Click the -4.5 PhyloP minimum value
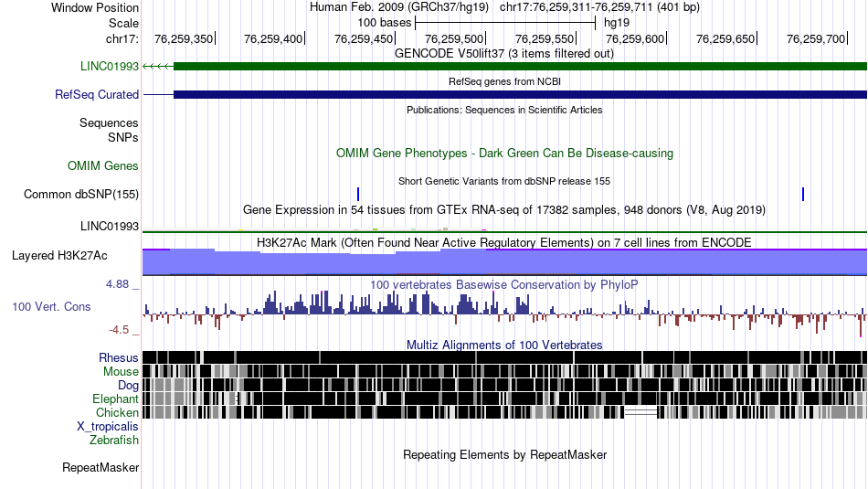This screenshot has width=868, height=489. pos(119,330)
